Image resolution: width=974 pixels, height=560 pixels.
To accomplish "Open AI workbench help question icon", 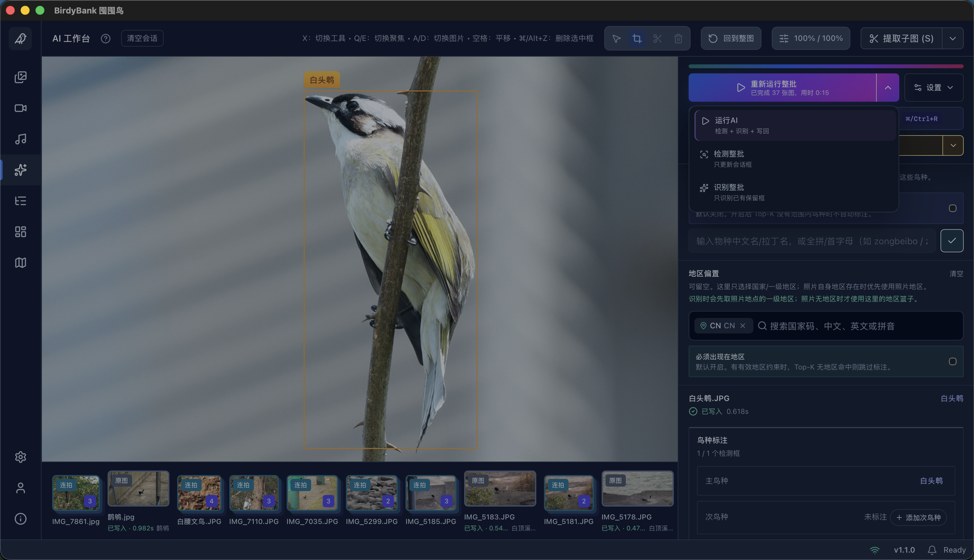I will click(105, 39).
